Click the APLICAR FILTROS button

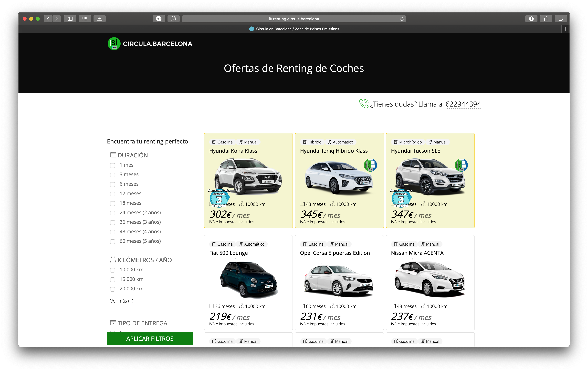pyautogui.click(x=150, y=338)
